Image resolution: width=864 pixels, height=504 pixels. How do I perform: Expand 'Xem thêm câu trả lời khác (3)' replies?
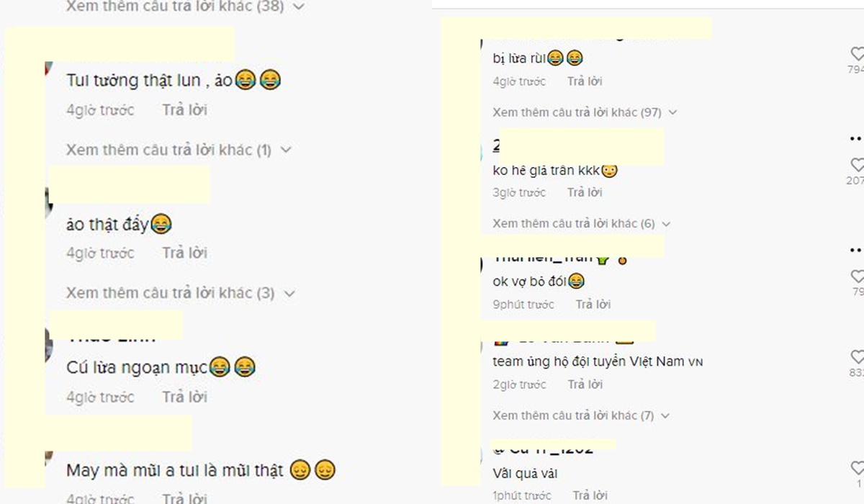180,293
